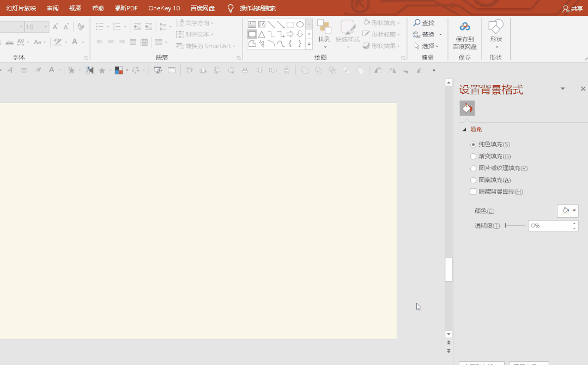Pick the rounded rectangle shape
The image size is (588, 365).
252,34
